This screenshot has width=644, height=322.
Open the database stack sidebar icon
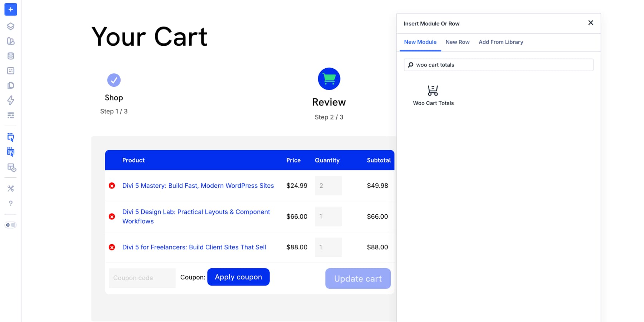(x=11, y=56)
